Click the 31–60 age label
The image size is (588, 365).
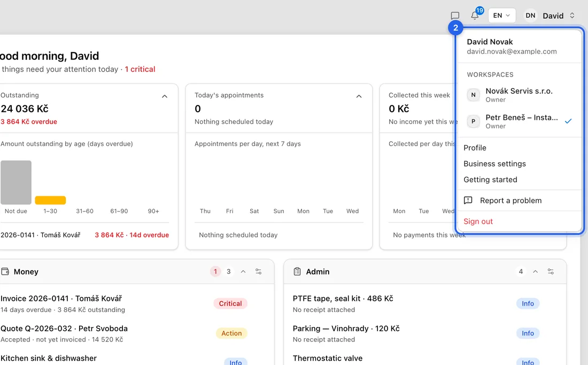[84, 211]
